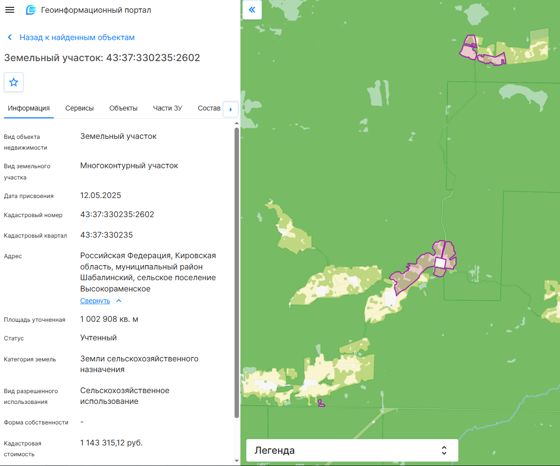Click the back arrow chevron icon
The height and width of the screenshot is (466, 560).
(10, 37)
